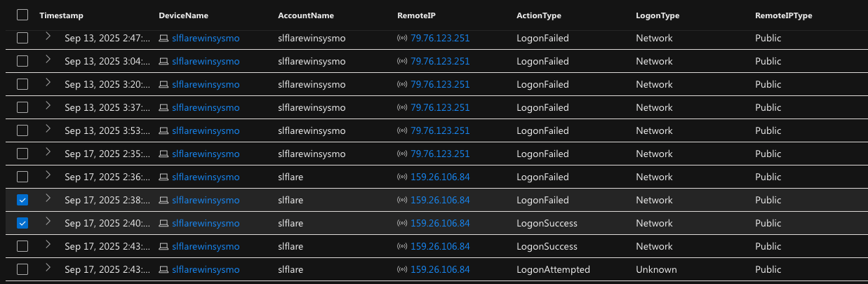Sort by the Timestamp column header
The image size is (868, 284).
[62, 15]
